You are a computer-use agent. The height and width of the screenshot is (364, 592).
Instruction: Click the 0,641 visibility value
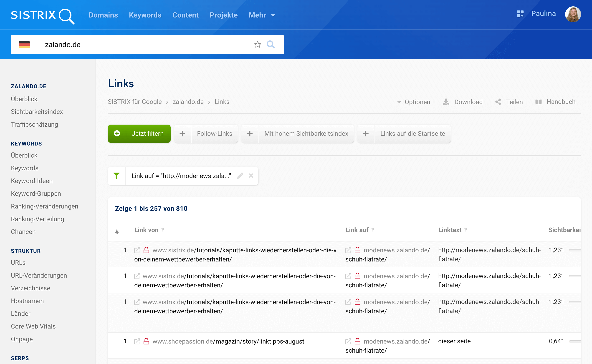tap(556, 341)
